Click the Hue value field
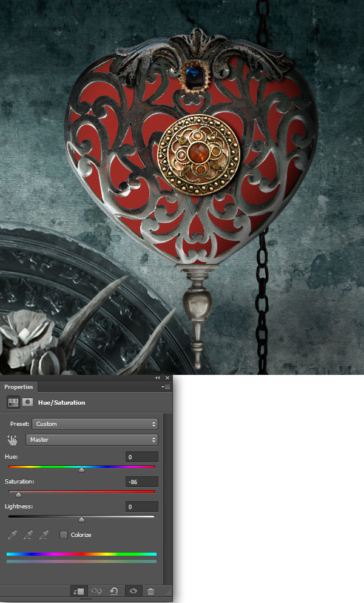Image resolution: width=364 pixels, height=603 pixels. pos(141,457)
